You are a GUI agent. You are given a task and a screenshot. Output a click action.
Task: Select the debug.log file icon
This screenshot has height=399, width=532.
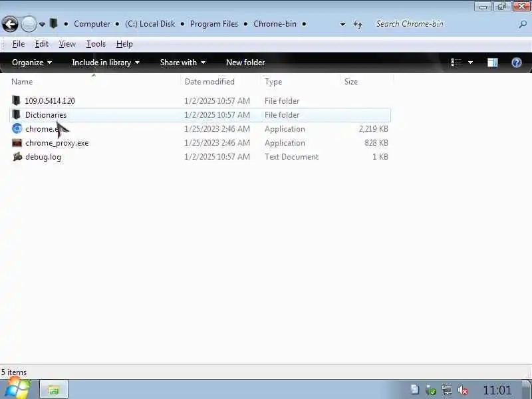point(17,157)
